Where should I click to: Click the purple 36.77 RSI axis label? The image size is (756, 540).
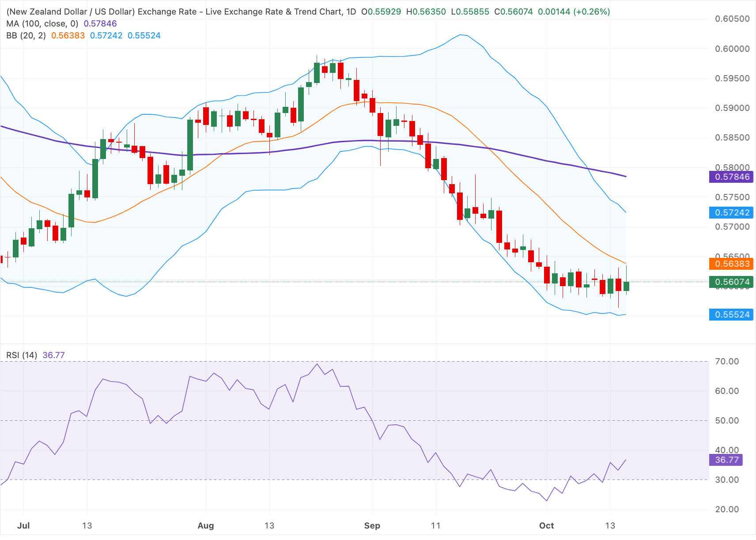coord(726,460)
